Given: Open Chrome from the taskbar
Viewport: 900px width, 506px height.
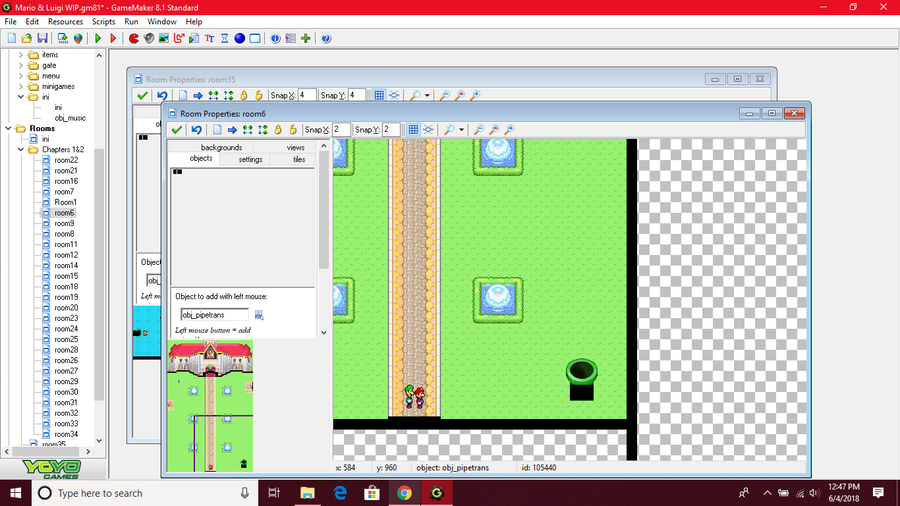Looking at the screenshot, I should (404, 493).
